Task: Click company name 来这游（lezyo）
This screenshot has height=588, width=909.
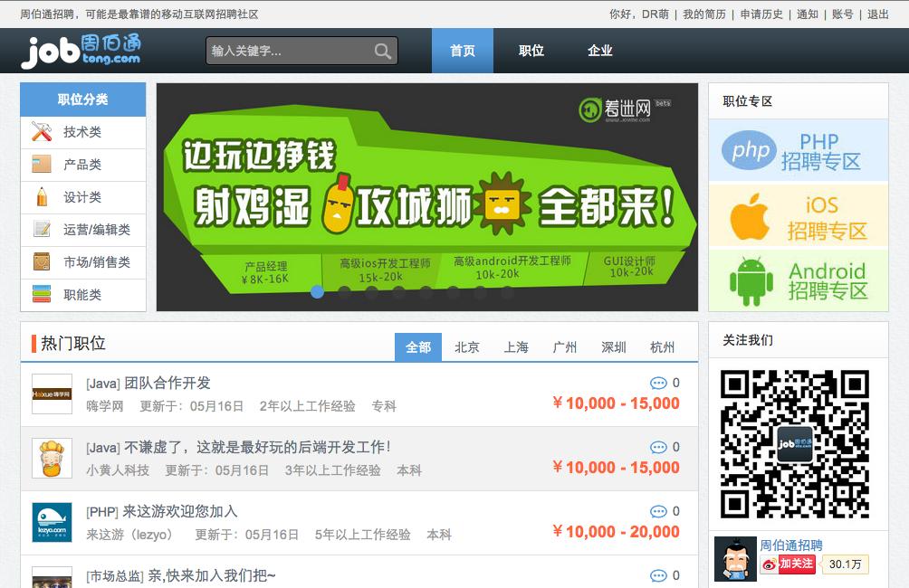Action: 129,535
